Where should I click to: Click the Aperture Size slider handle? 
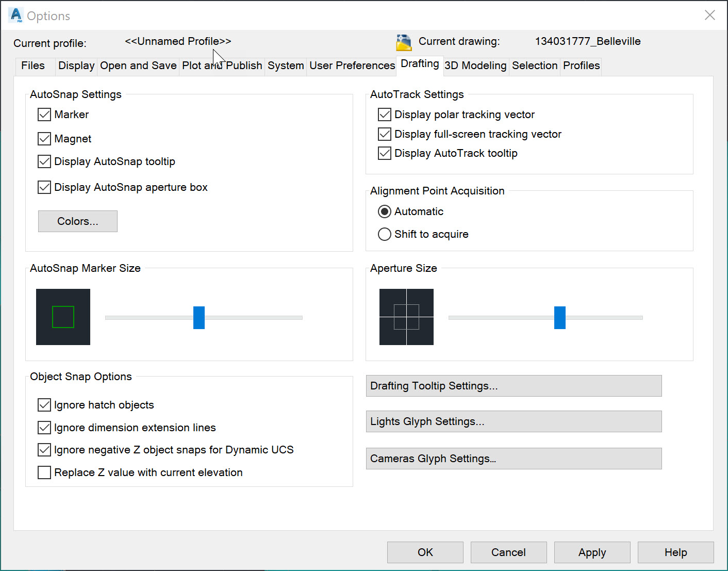(559, 317)
